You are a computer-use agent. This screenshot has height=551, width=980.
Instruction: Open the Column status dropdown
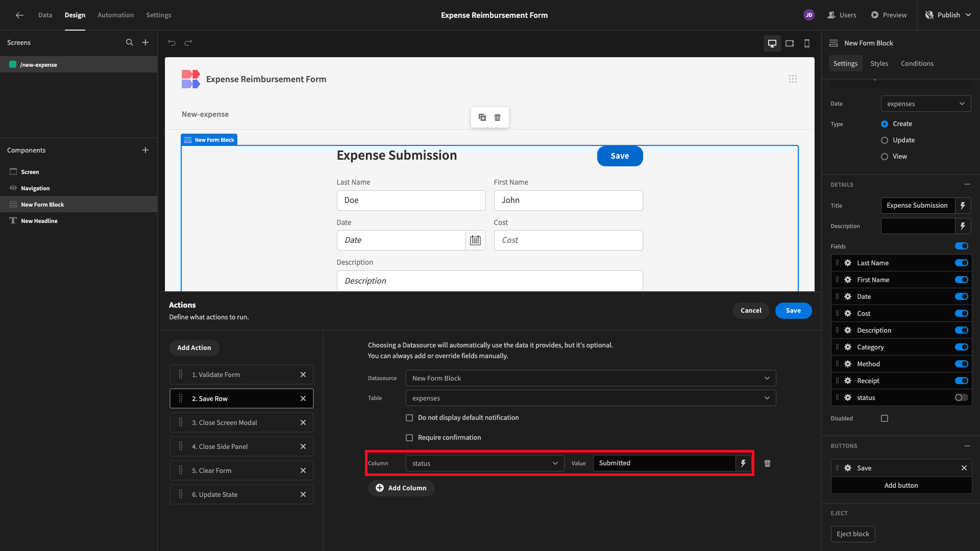pos(485,463)
